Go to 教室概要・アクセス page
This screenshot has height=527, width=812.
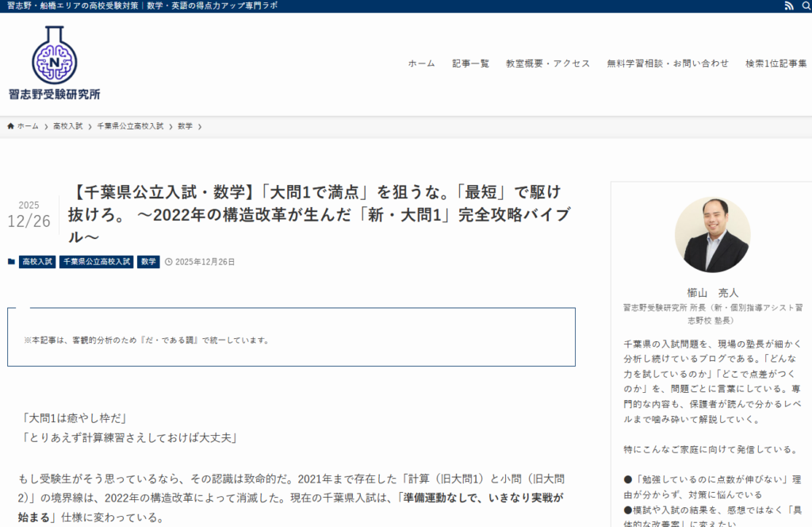pyautogui.click(x=548, y=63)
